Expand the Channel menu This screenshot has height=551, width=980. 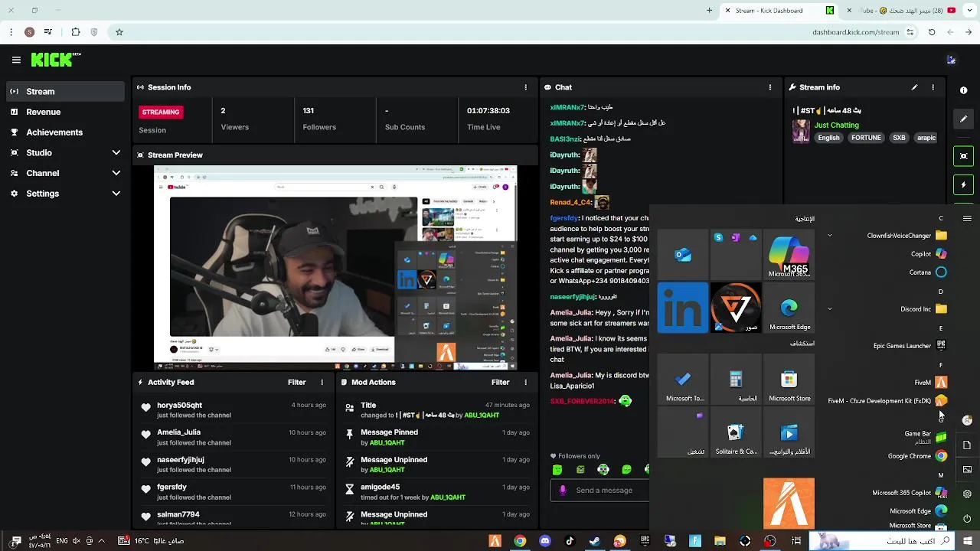coord(65,173)
